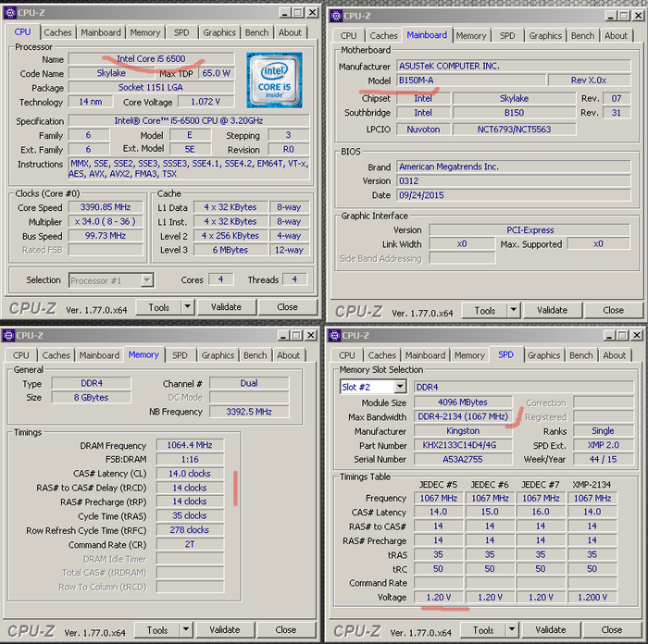The image size is (648, 644).
Task: Open the SPD tab in the Memory window
Action: [x=180, y=355]
